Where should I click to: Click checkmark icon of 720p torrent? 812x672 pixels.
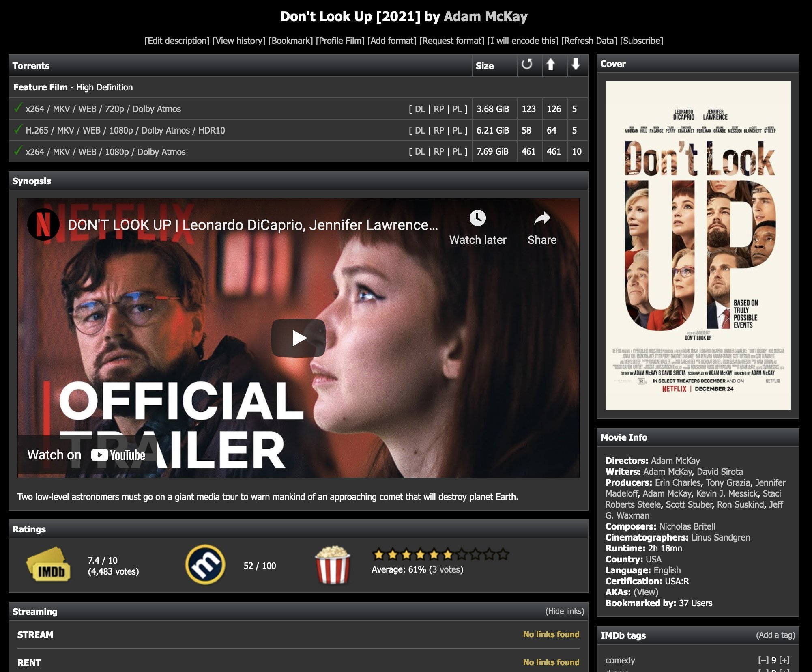[18, 108]
